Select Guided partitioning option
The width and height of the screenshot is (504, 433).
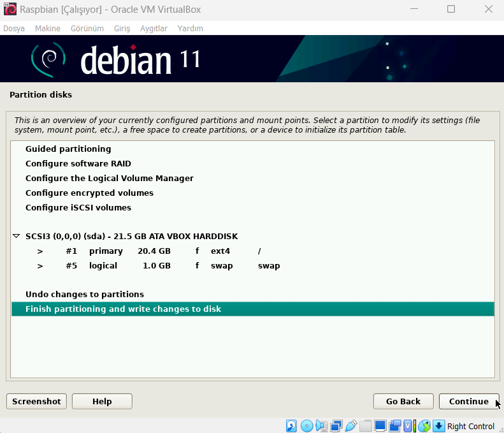68,149
